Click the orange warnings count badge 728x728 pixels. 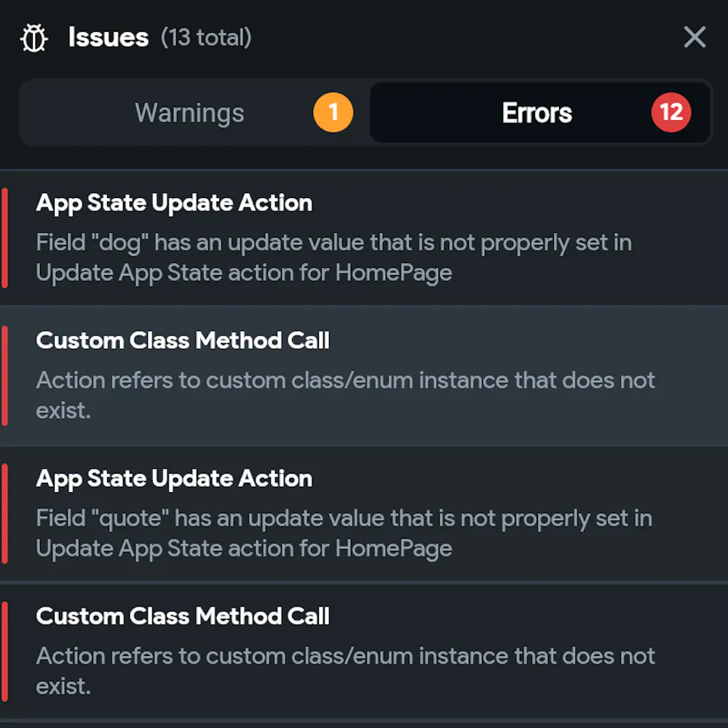(333, 113)
